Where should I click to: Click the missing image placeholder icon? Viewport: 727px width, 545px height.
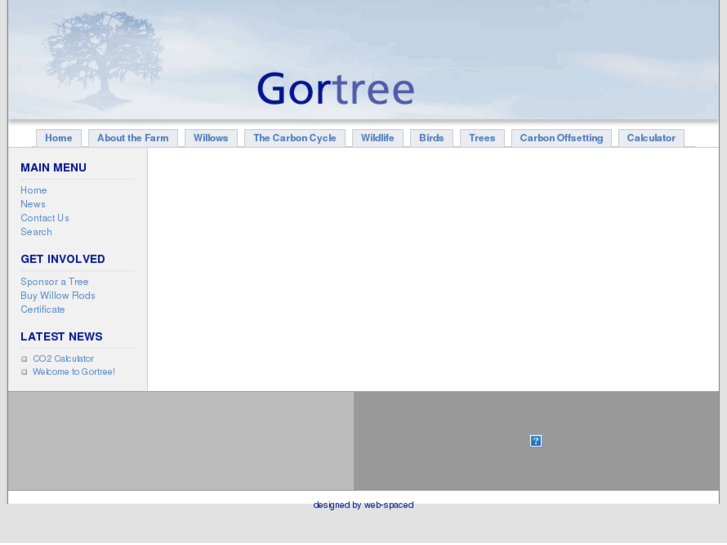(x=536, y=441)
